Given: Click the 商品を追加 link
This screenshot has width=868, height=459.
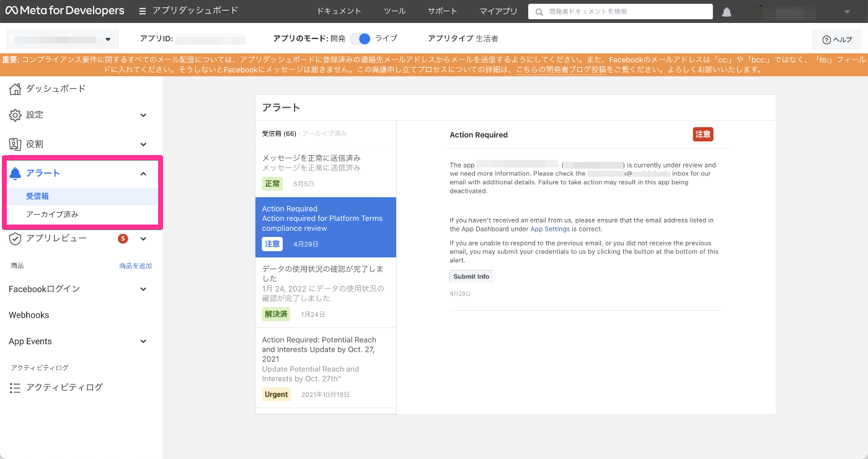Looking at the screenshot, I should tap(136, 265).
